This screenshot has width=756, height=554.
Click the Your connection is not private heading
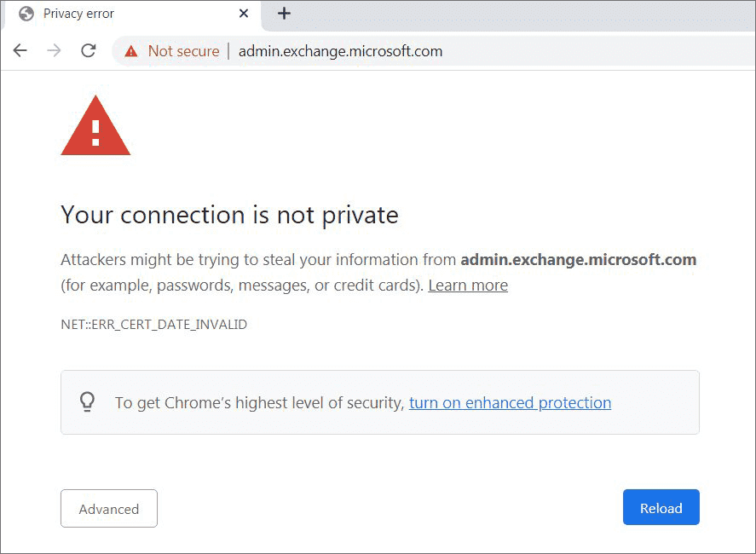tap(229, 215)
